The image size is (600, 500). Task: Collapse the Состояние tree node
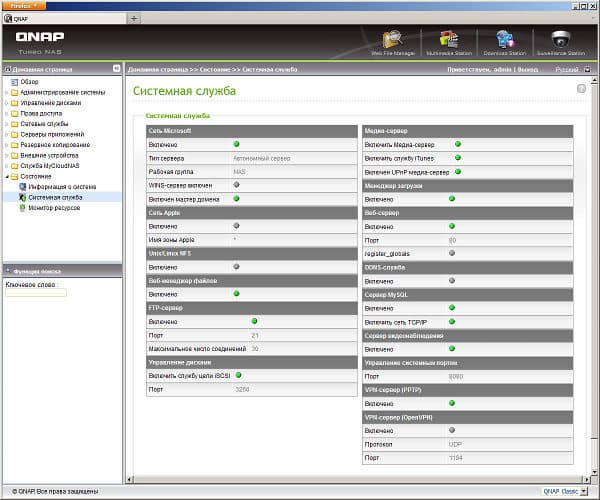click(7, 176)
